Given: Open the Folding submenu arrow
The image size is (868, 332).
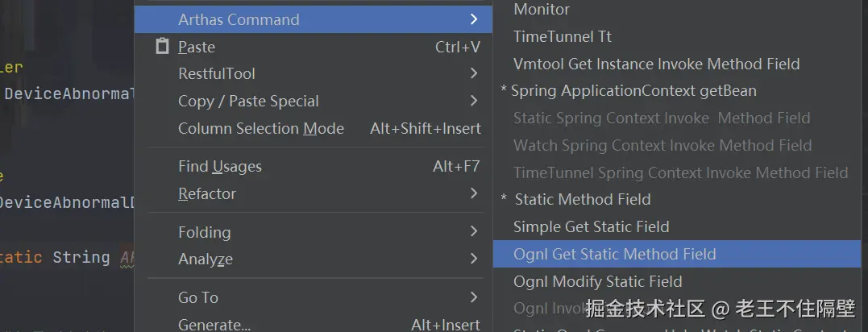Looking at the screenshot, I should 473,232.
